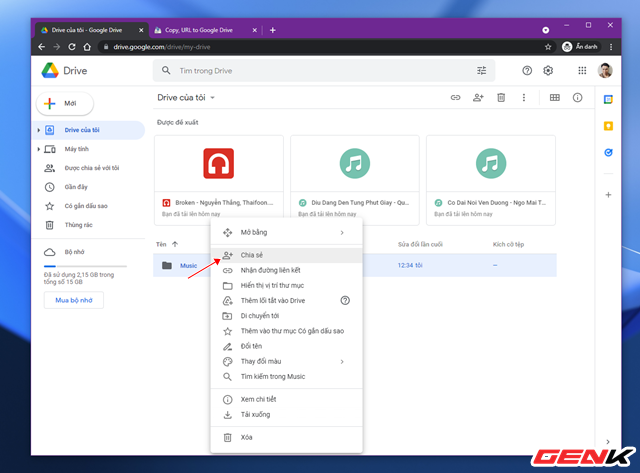This screenshot has height=473, width=640.
Task: Click the storage usage progress bar
Action: pos(85,266)
